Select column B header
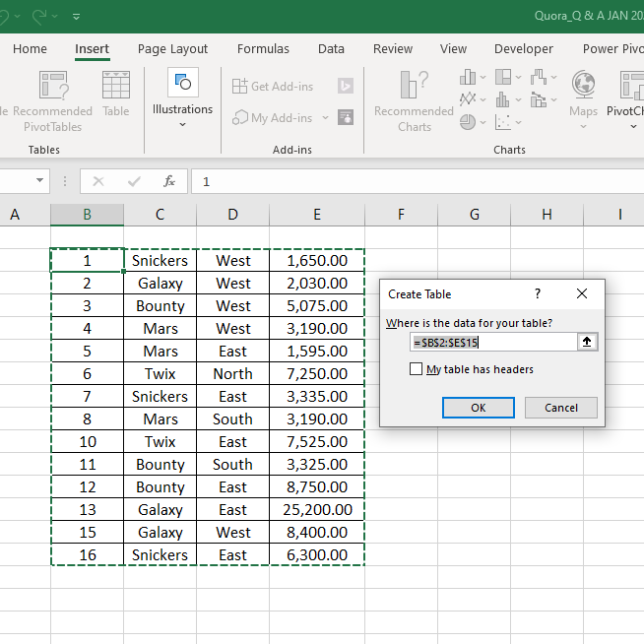 click(87, 215)
